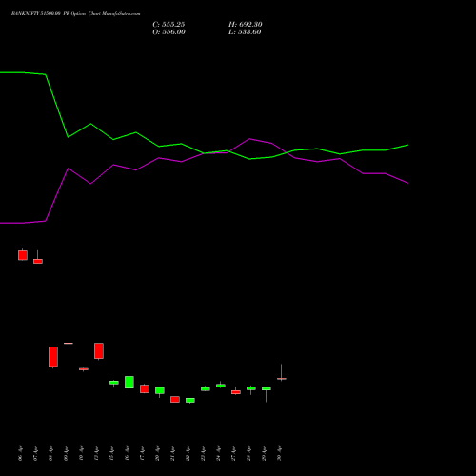Click the '27 Apr' date axis label

[x=234, y=453]
